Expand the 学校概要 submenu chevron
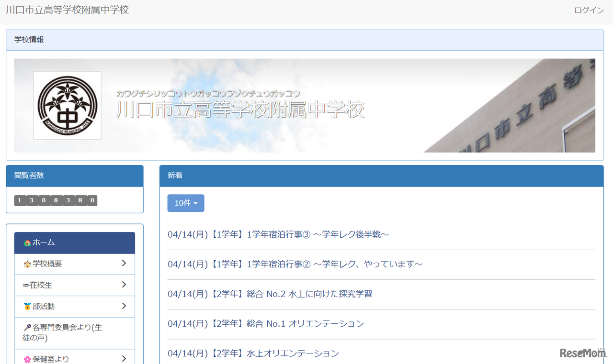Viewport: 613px width, 364px height. tap(124, 264)
